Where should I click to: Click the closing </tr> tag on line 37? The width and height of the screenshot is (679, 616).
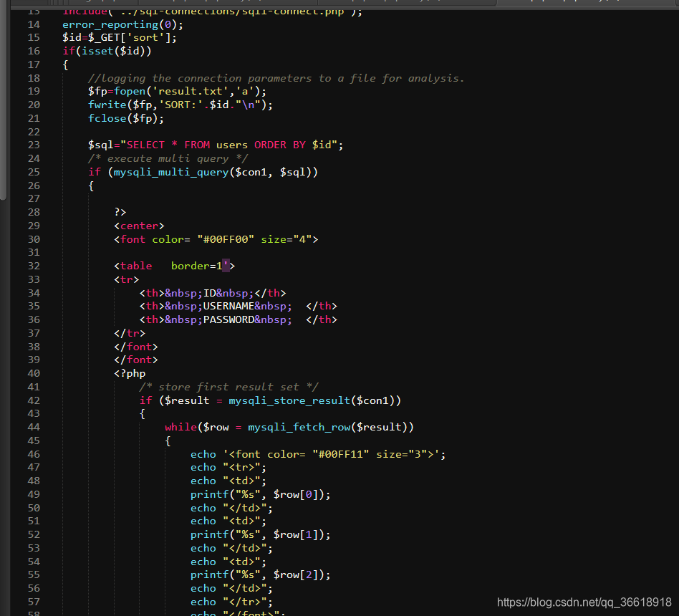coord(130,334)
